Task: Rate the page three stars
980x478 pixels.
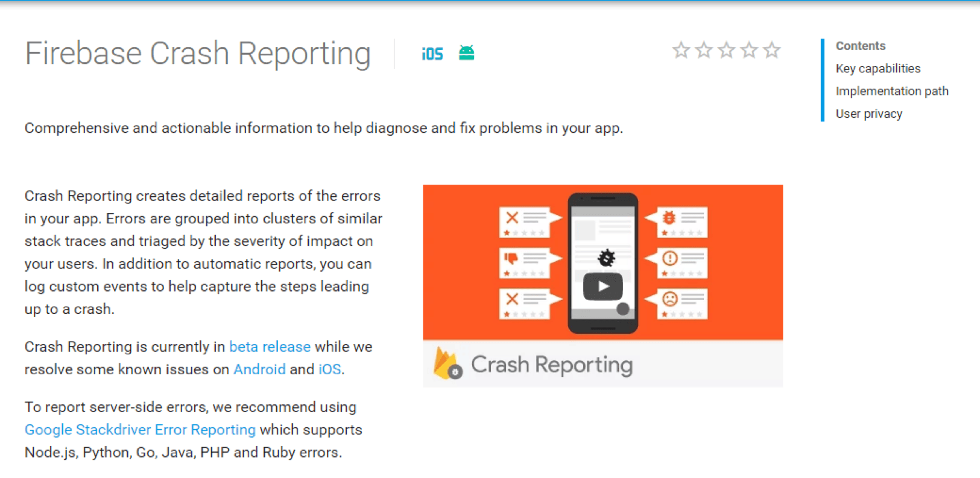Action: click(x=727, y=50)
